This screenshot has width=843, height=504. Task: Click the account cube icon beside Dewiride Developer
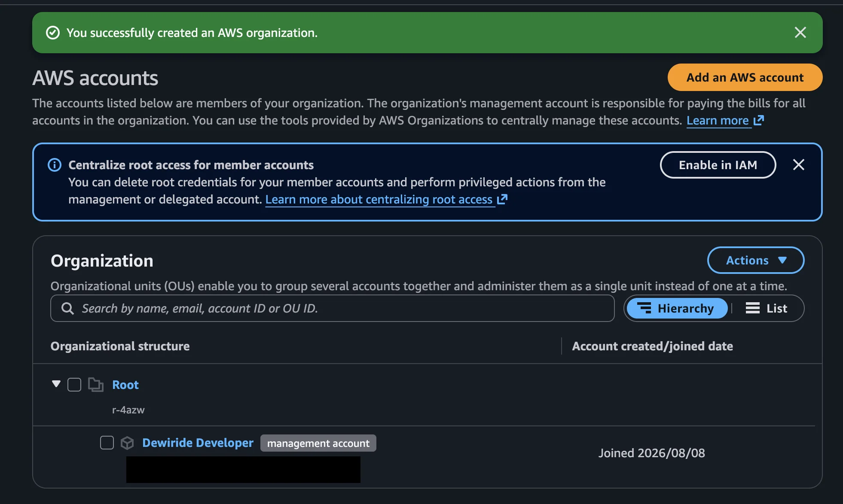127,443
